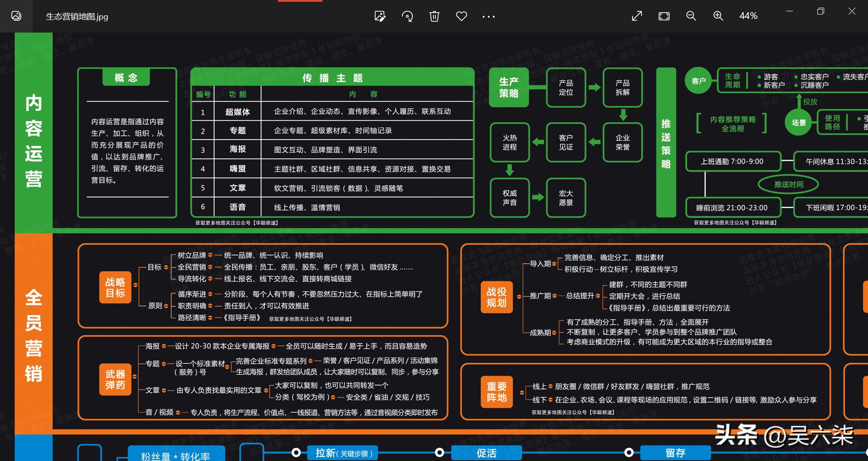Screen dimensions: 868x461
Task: Click the 传播主题 table header
Action: click(x=332, y=77)
